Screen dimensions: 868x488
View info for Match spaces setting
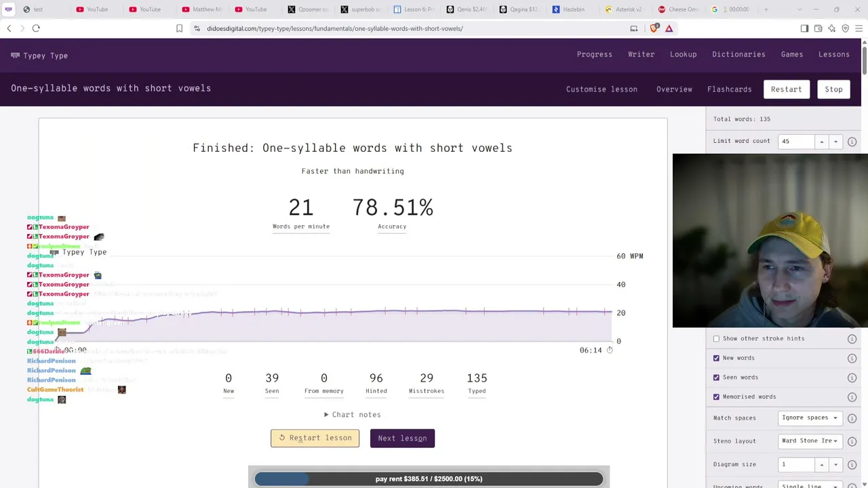click(x=852, y=418)
